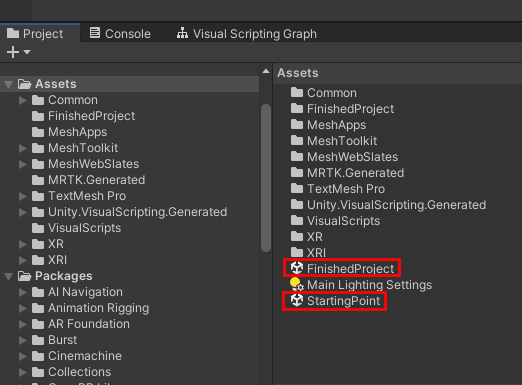The width and height of the screenshot is (522, 385).
Task: Switch to the Console tab
Action: (x=120, y=34)
